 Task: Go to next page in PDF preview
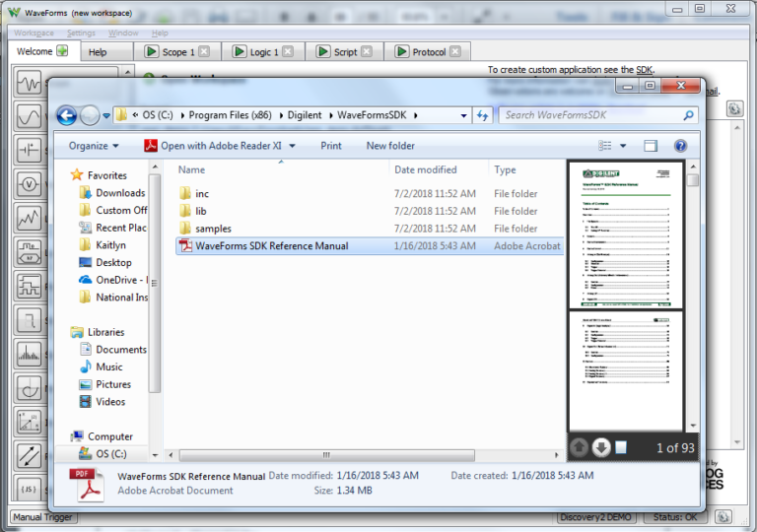click(600, 448)
